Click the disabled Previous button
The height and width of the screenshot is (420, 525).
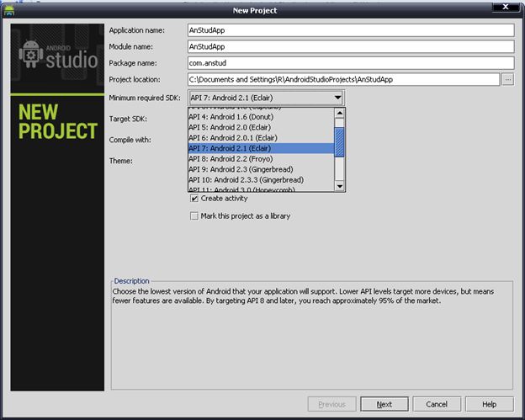331,404
